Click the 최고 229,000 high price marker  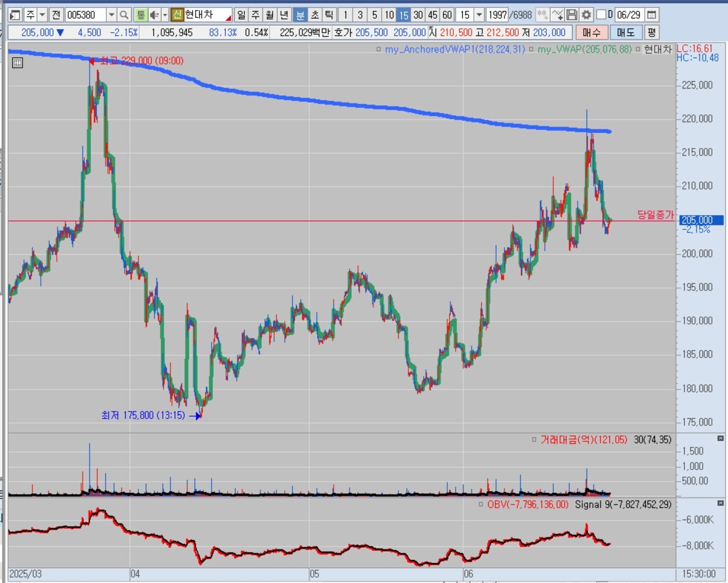pyautogui.click(x=136, y=61)
